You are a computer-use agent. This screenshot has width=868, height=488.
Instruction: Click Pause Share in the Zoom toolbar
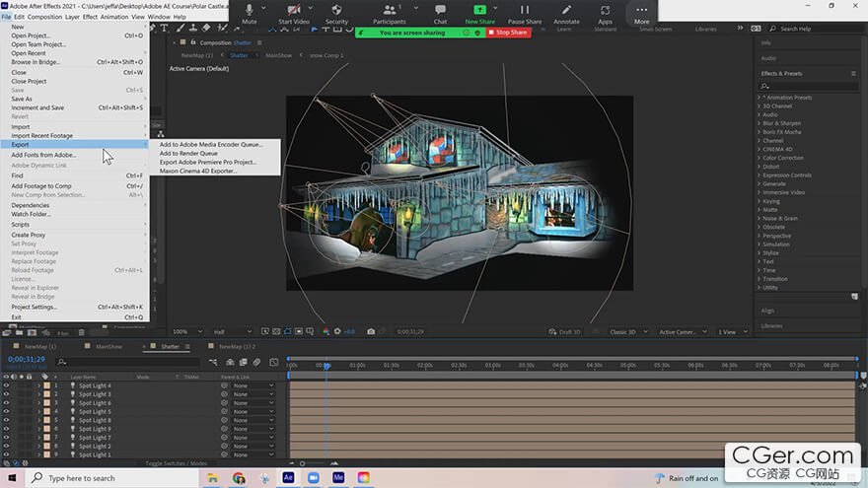point(524,14)
